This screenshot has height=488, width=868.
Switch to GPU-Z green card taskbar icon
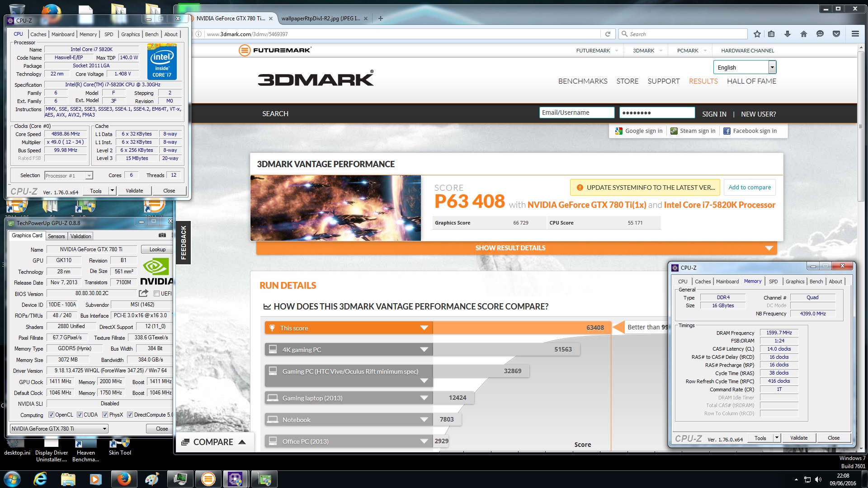[x=264, y=479]
